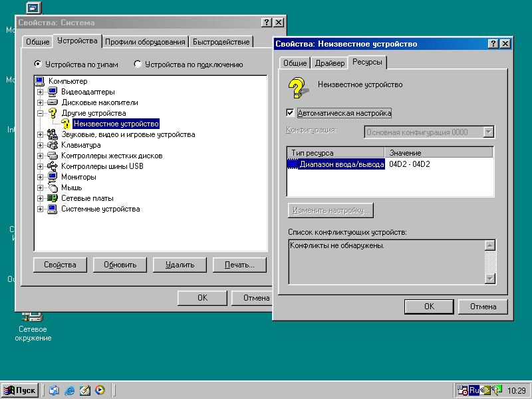Open Основная конфигурация 0000 dropdown
Viewport: 532px width, 399px height.
[488, 132]
